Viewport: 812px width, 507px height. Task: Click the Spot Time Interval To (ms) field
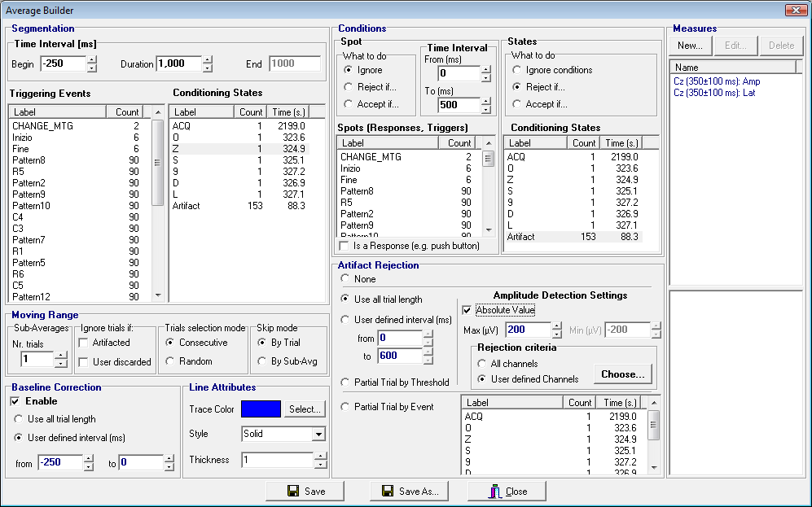click(459, 105)
